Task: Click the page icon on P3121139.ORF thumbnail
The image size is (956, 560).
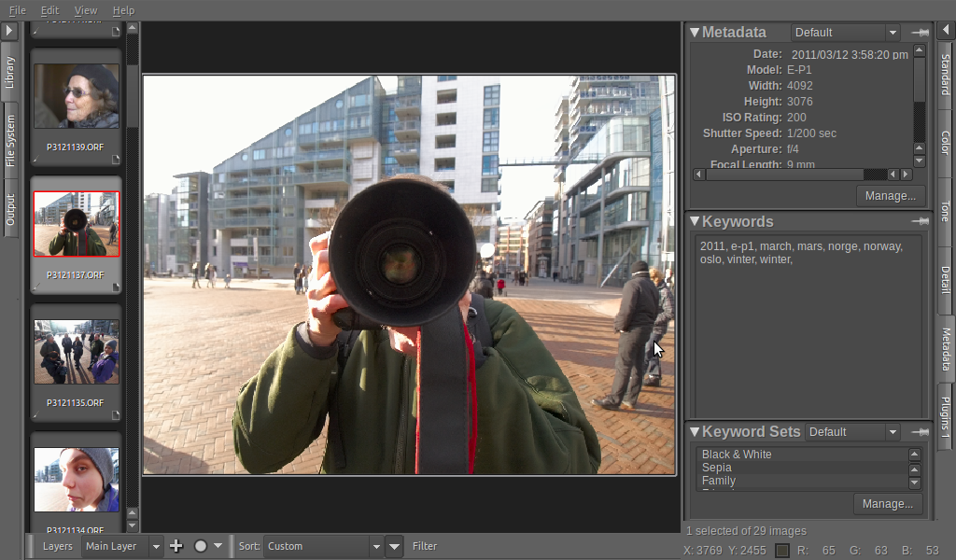Action: click(x=116, y=160)
